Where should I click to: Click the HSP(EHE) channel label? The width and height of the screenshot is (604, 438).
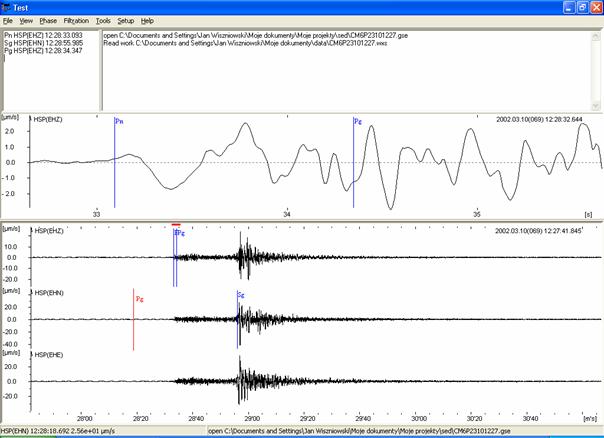[49, 355]
